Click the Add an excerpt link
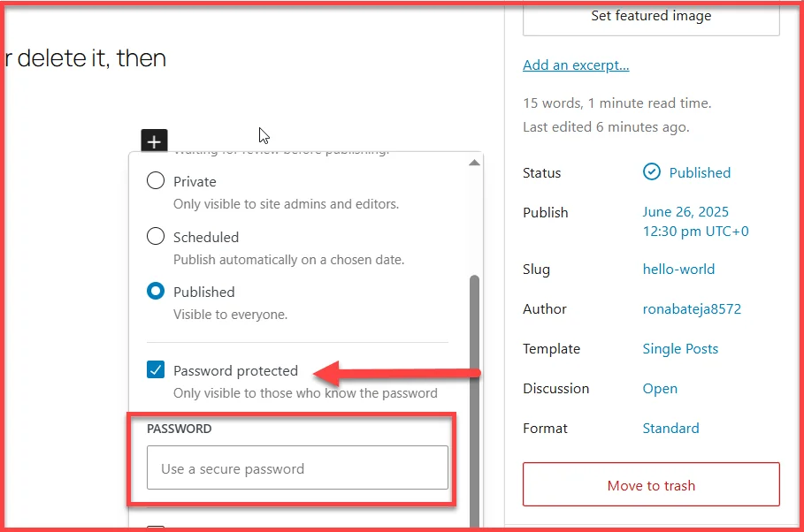804x532 pixels. [576, 65]
